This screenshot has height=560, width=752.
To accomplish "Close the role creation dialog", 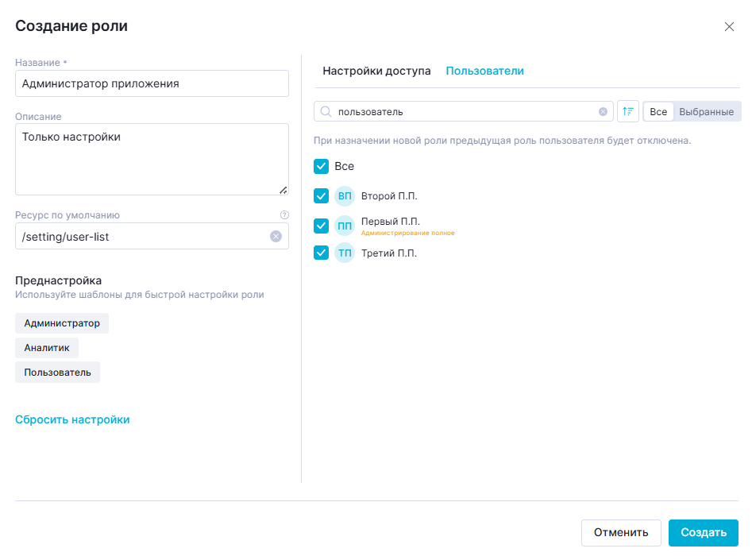I will (729, 27).
